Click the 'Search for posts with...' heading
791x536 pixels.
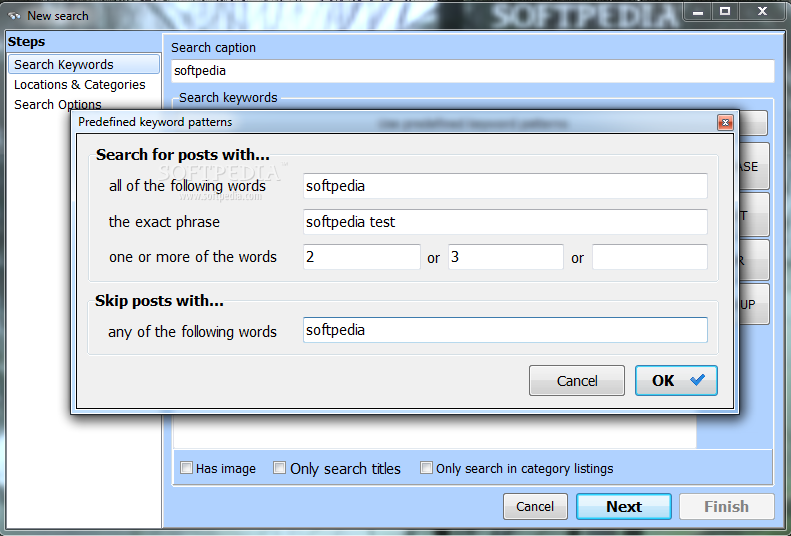click(x=183, y=155)
